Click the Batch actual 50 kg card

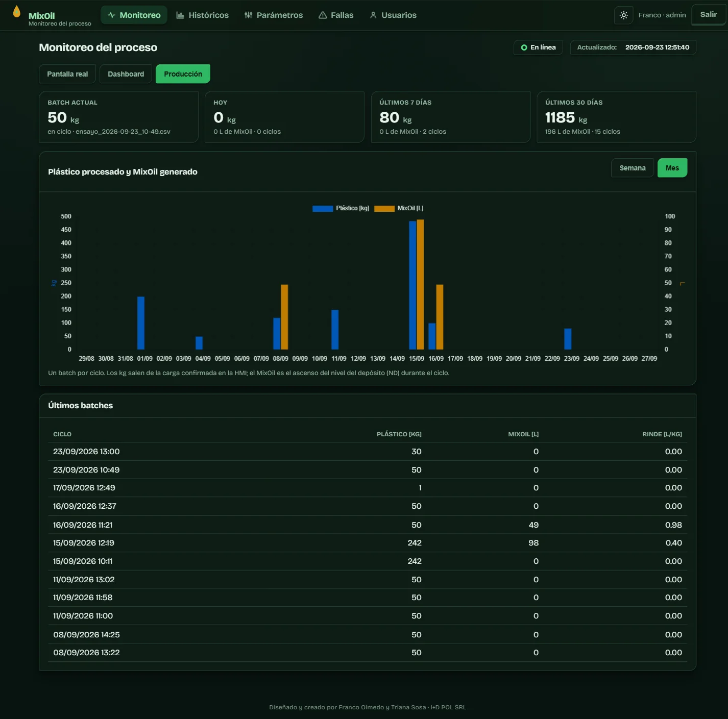118,117
